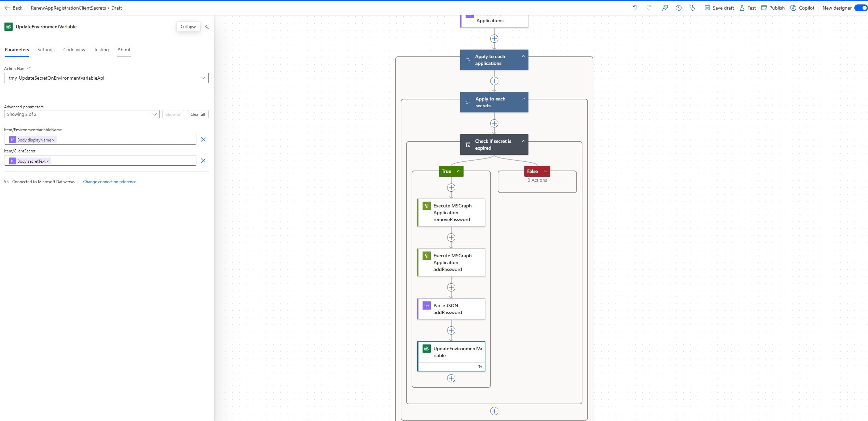Image resolution: width=868 pixels, height=421 pixels.
Task: Click the Undo icon in the toolbar
Action: coord(635,8)
